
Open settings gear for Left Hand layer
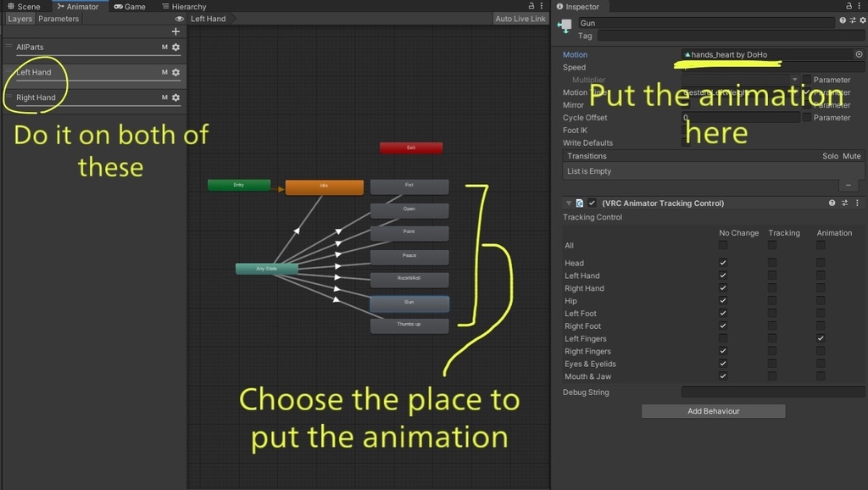click(x=175, y=73)
